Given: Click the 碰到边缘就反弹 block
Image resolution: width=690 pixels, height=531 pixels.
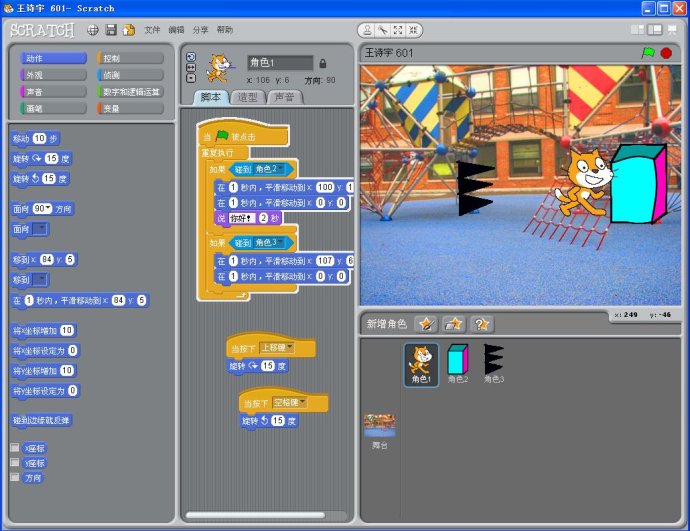Looking at the screenshot, I should point(41,420).
